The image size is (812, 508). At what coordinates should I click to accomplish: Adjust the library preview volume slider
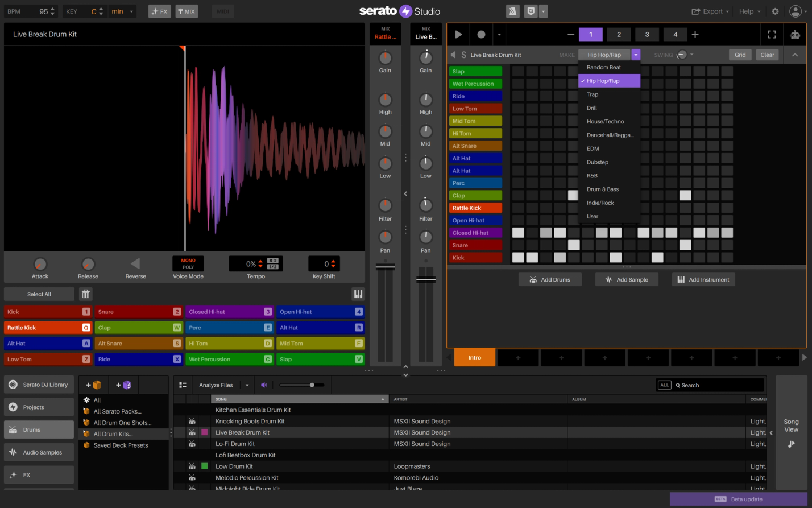312,385
